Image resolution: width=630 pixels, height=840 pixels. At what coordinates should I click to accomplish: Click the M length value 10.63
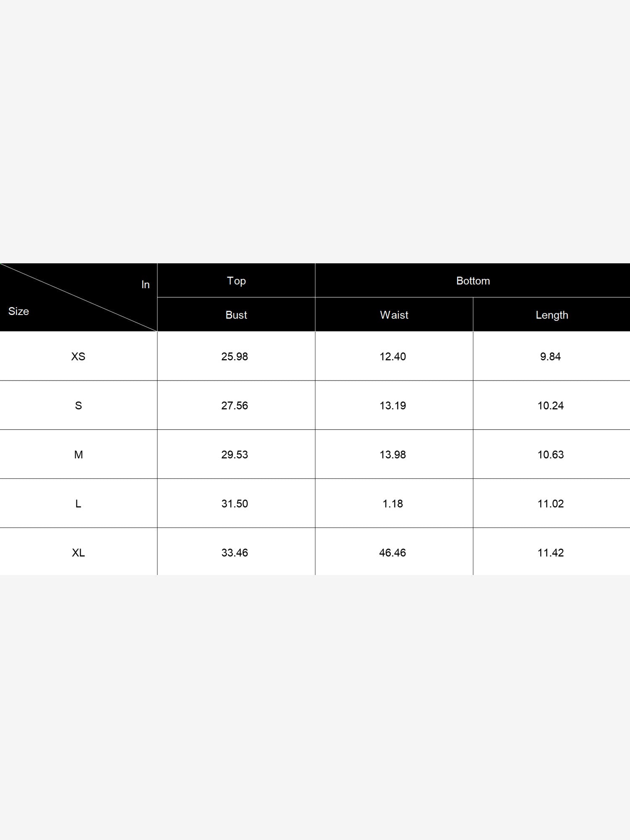pyautogui.click(x=551, y=455)
